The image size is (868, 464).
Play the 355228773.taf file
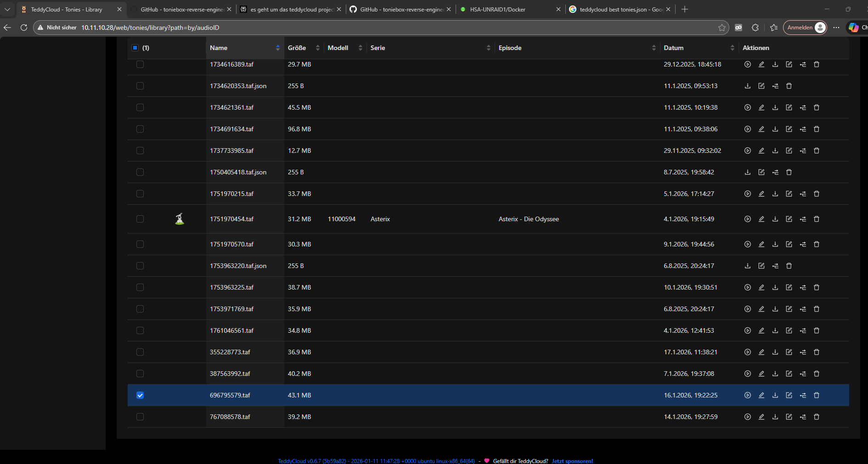[747, 352]
